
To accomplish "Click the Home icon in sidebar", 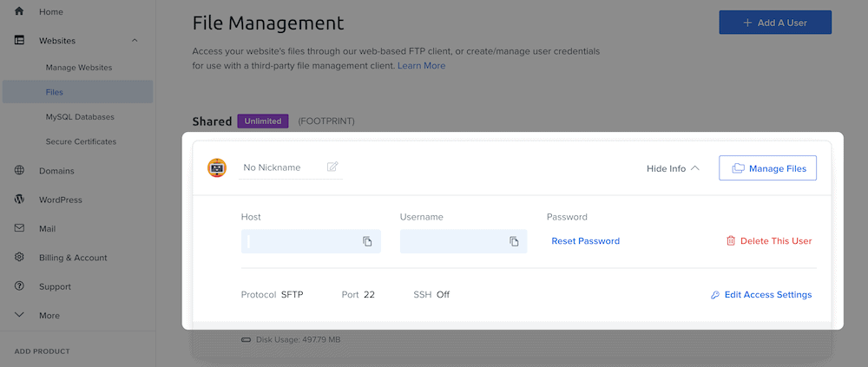I will point(19,11).
